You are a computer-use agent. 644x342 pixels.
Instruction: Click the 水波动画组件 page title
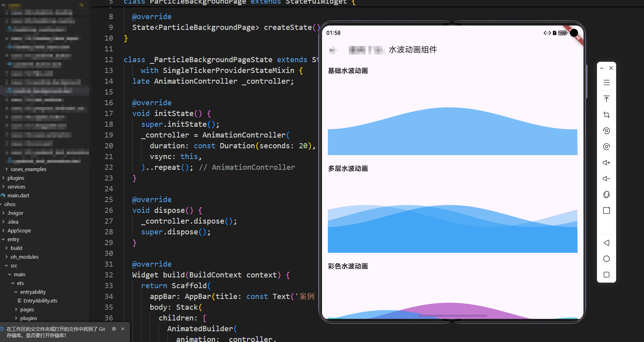[413, 49]
